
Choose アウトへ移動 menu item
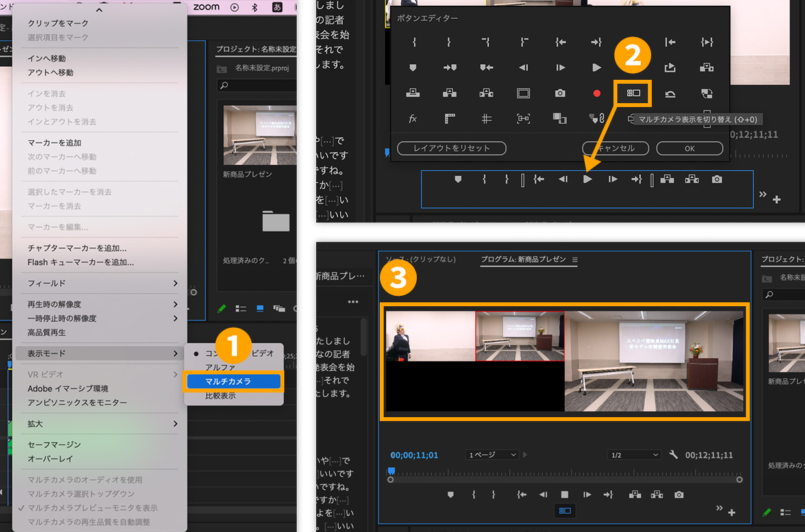[x=99, y=73]
